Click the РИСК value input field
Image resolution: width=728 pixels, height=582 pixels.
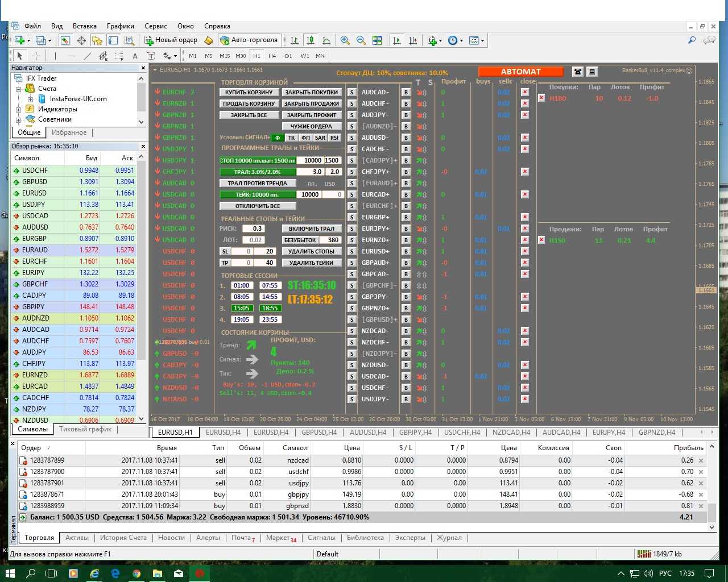coord(258,228)
